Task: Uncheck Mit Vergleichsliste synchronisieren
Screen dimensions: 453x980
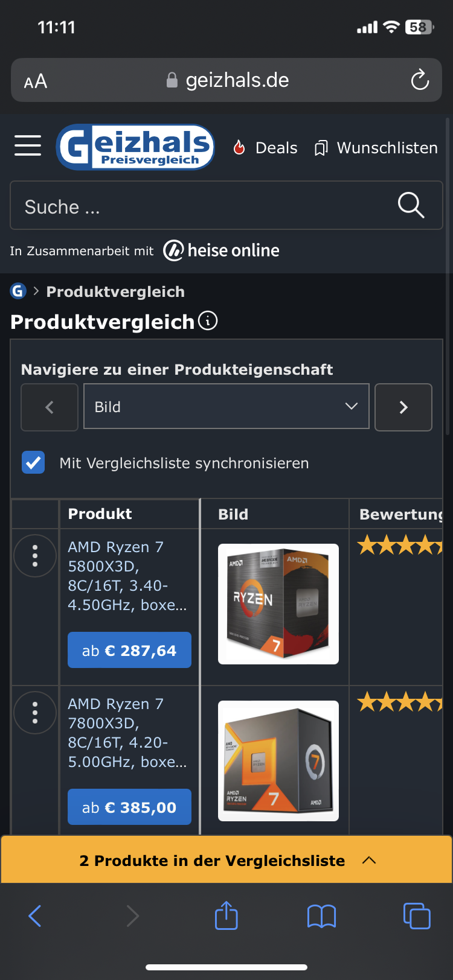Action: 33,463
